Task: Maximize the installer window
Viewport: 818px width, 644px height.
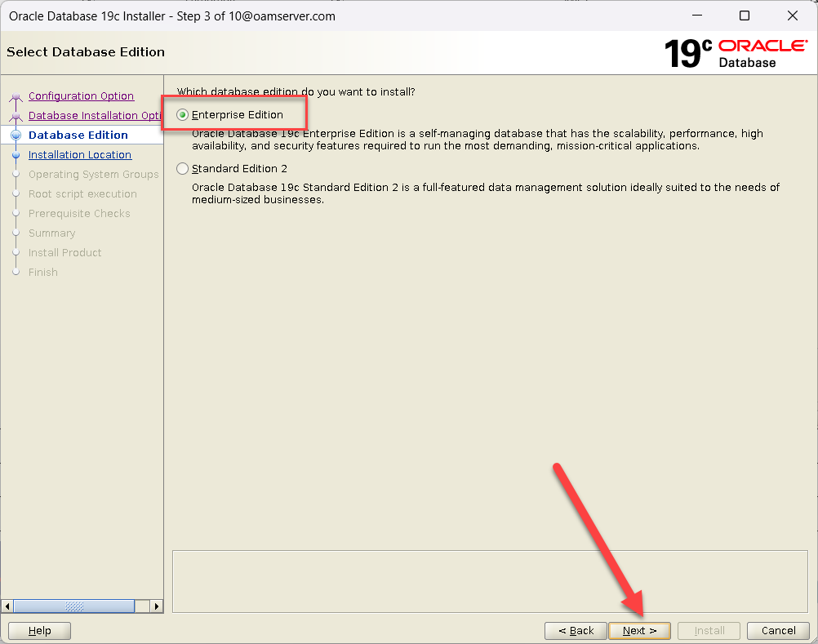Action: [744, 16]
